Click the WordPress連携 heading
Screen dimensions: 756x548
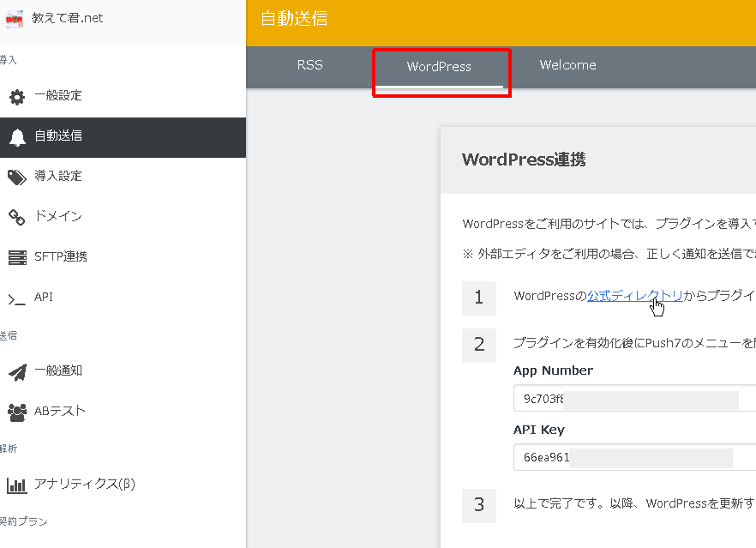[524, 160]
